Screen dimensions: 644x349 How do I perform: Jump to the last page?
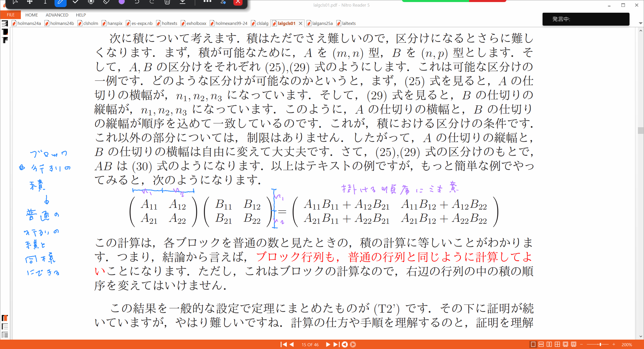[336, 344]
